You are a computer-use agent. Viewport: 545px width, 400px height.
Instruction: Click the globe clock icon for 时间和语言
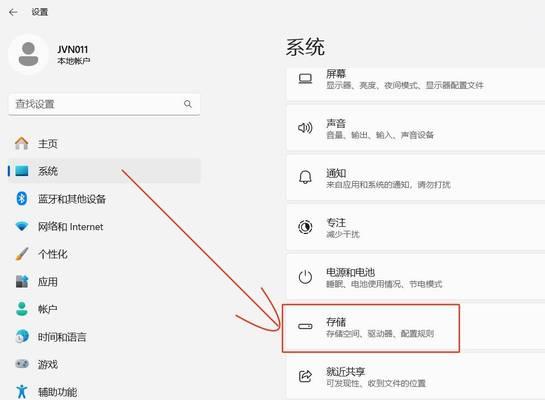click(x=22, y=336)
